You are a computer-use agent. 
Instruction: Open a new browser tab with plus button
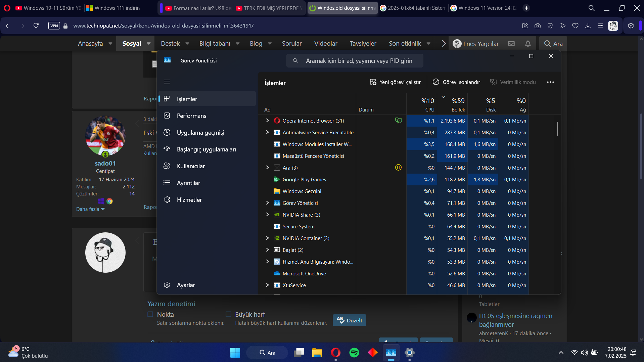(526, 8)
